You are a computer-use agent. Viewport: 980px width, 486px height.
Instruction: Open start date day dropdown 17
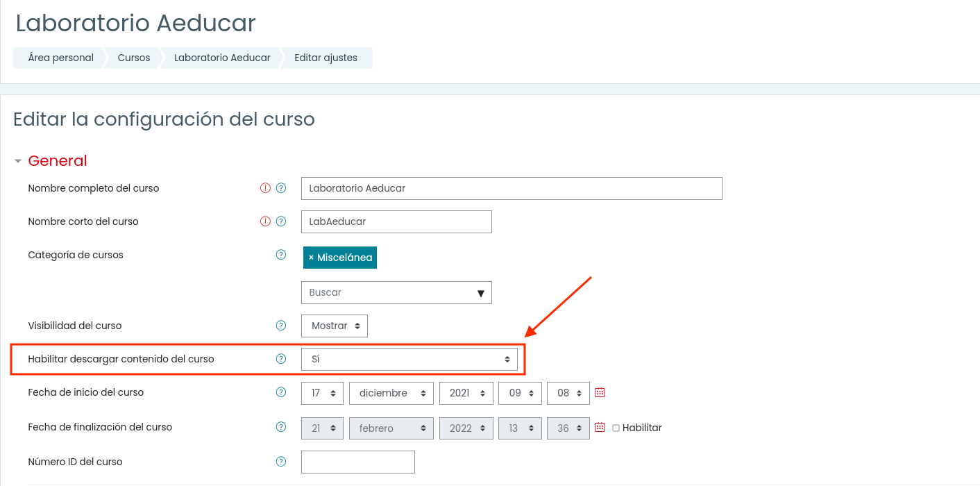322,393
